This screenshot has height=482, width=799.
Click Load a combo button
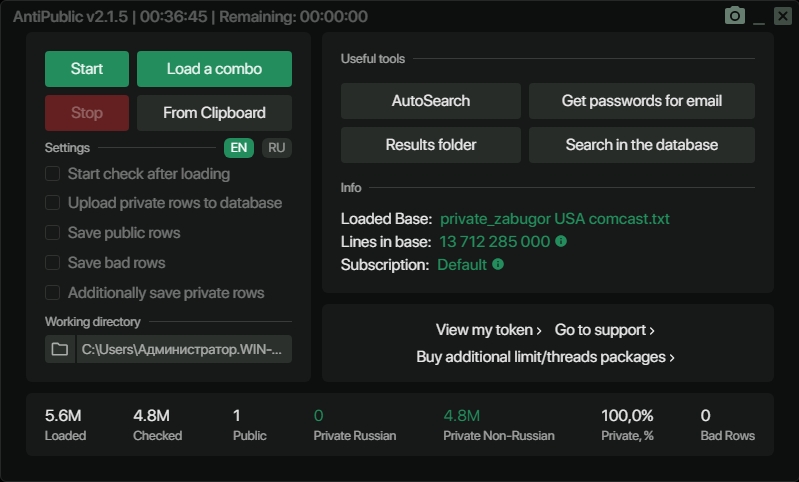coord(215,69)
